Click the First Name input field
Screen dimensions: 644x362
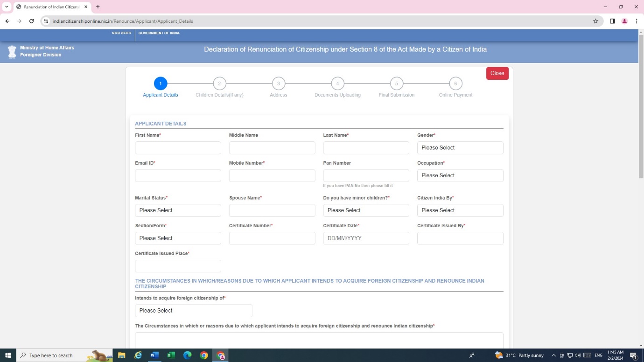point(178,148)
